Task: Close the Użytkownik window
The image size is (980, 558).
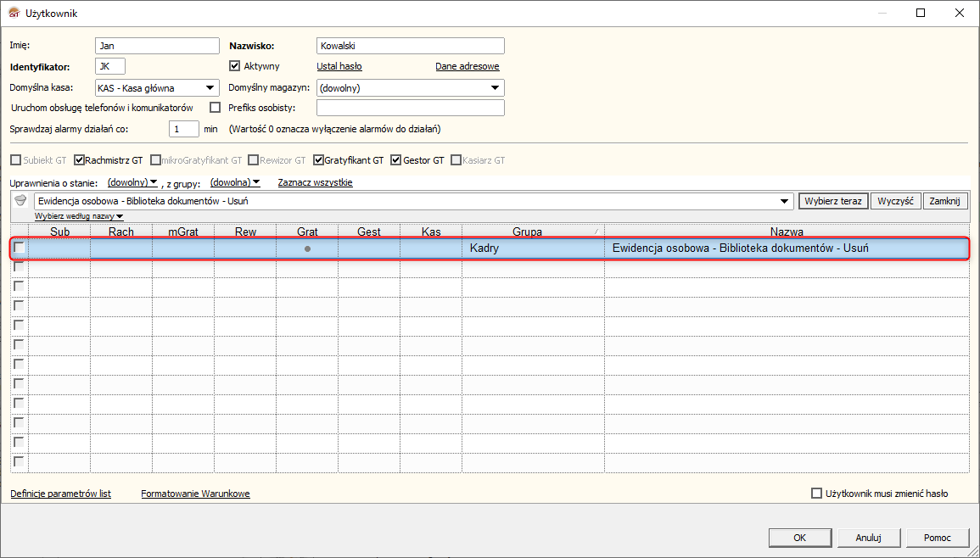Action: 960,13
